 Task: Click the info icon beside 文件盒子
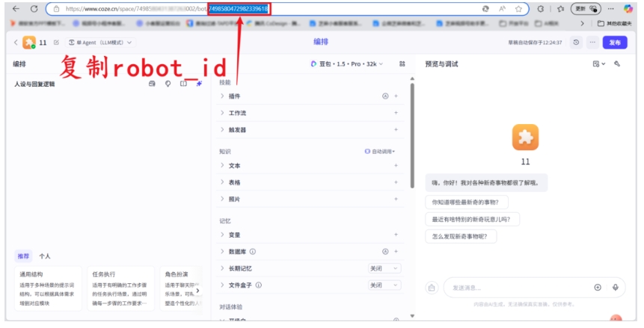(x=258, y=285)
